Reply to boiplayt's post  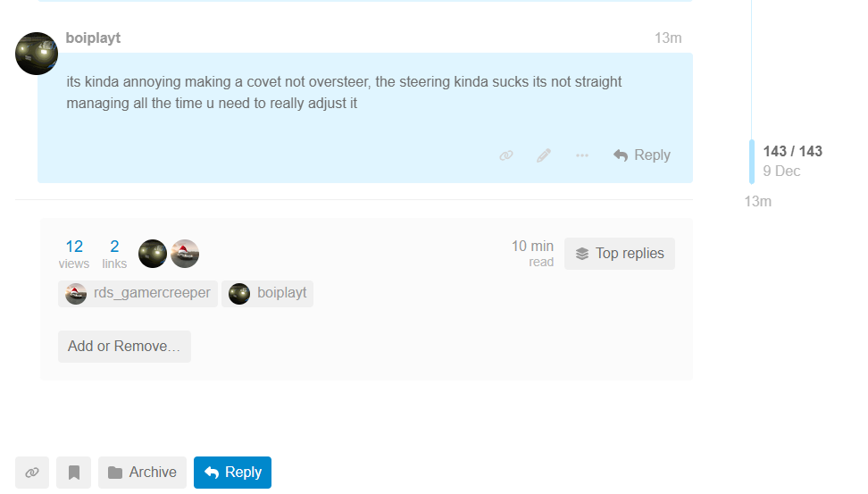(642, 155)
